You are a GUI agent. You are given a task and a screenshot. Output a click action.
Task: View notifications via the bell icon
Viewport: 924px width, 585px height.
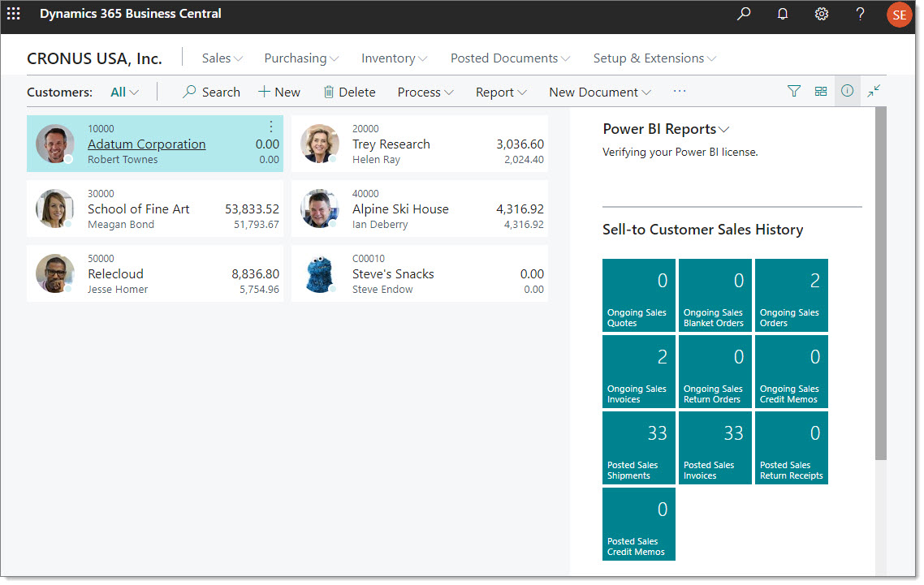[782, 14]
